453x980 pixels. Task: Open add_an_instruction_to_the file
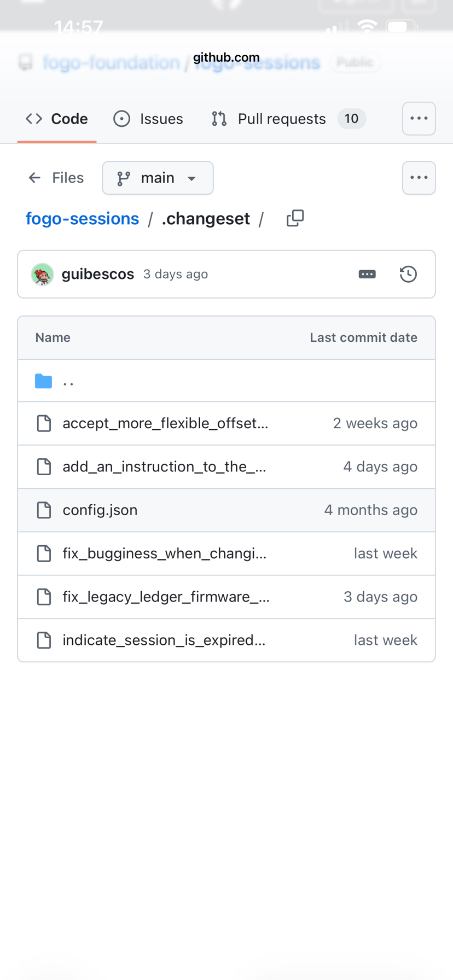tap(164, 466)
